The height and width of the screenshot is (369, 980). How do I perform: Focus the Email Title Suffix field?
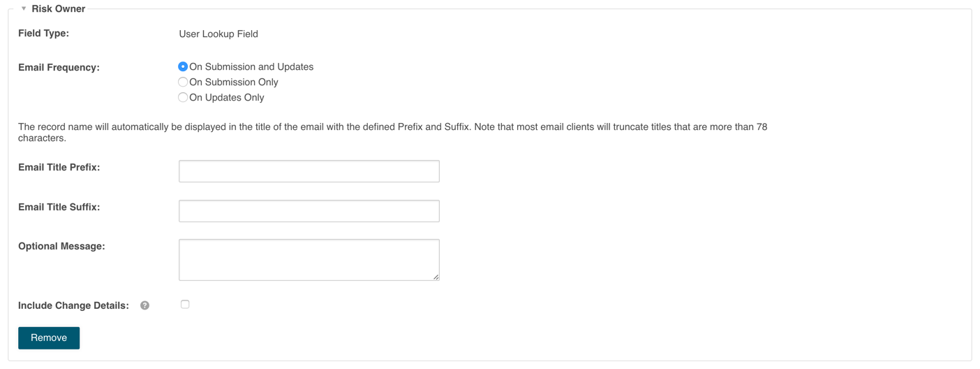pyautogui.click(x=309, y=211)
